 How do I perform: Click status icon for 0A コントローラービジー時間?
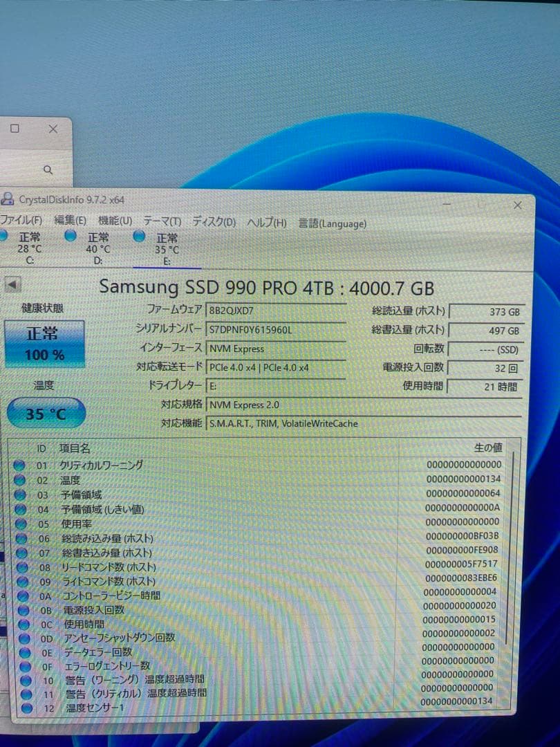point(24,596)
